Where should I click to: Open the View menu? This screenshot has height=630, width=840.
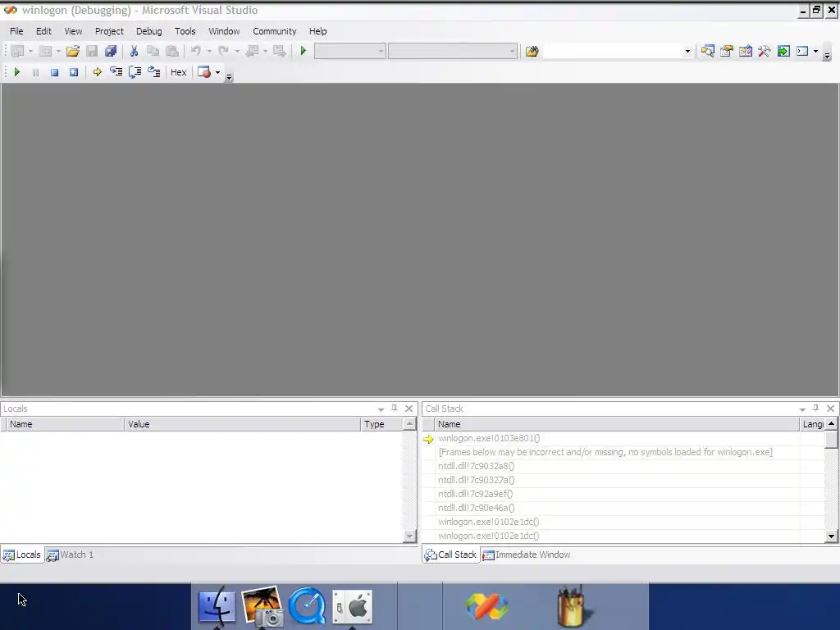tap(73, 31)
